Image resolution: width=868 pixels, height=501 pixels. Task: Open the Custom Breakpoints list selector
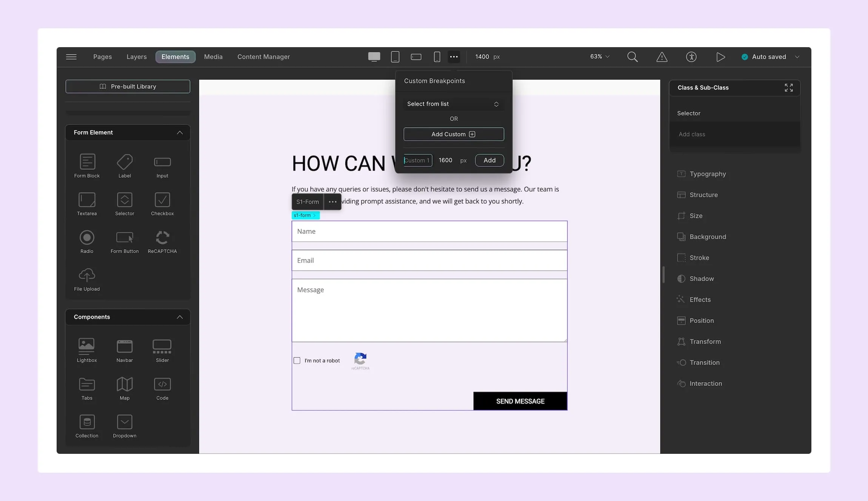[453, 104]
